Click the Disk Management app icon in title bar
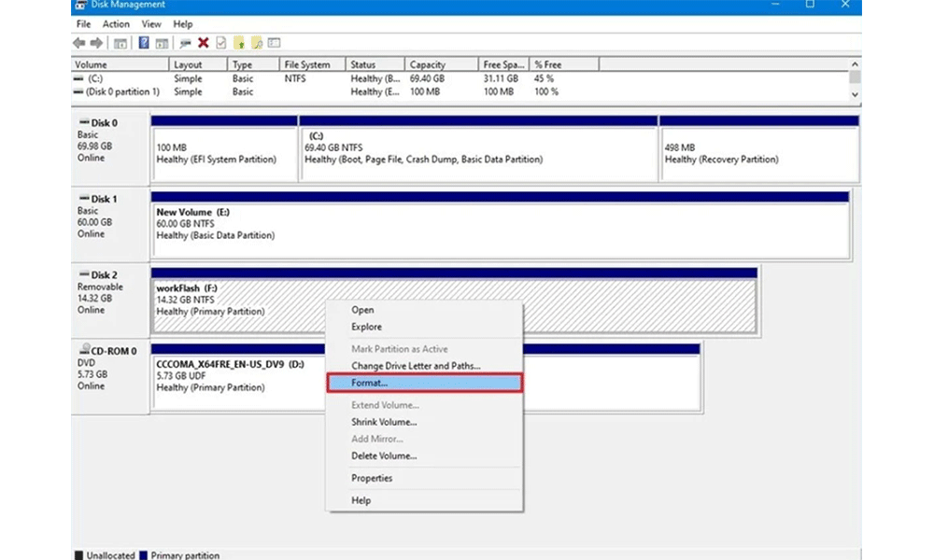Screen dimensions: 934x560 coord(79,5)
